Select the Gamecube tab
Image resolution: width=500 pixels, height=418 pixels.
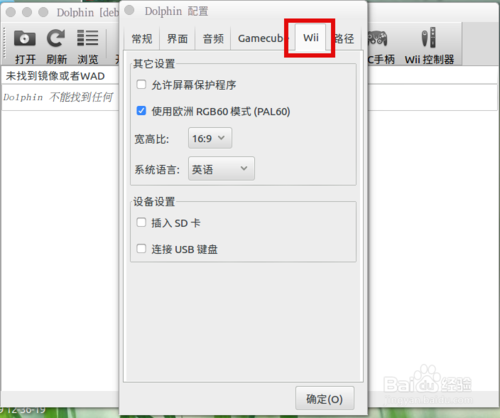tap(261, 39)
